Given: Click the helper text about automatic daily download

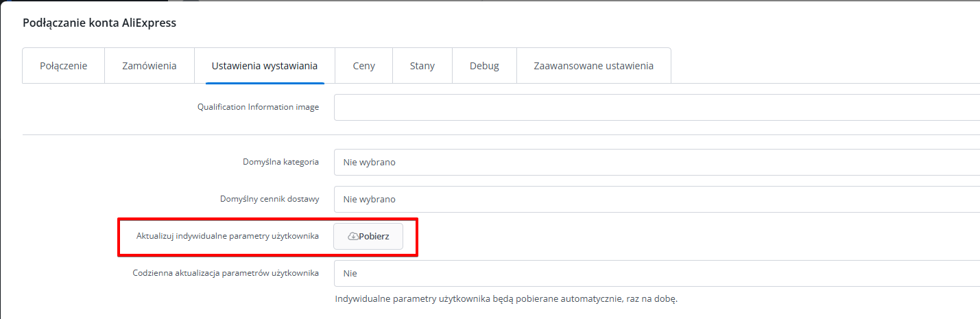Looking at the screenshot, I should (x=506, y=299).
